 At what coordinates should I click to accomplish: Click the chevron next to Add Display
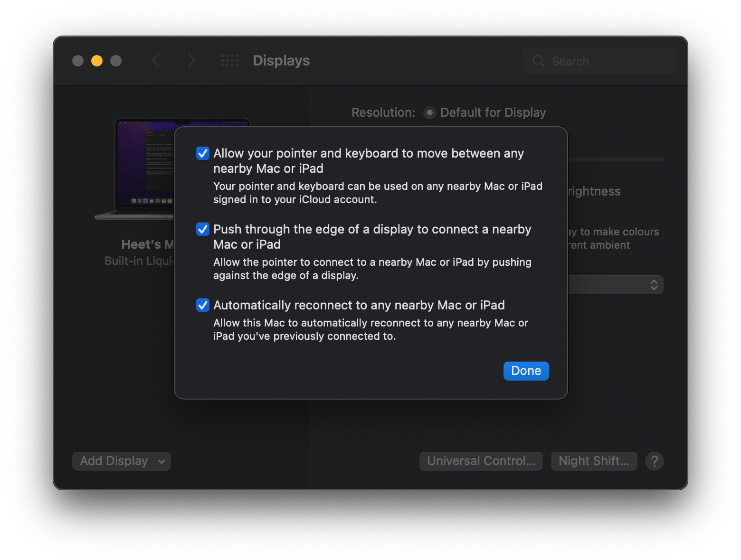pos(161,461)
